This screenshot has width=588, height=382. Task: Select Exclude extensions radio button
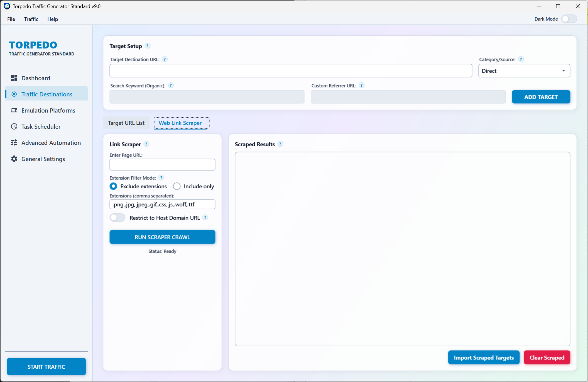(113, 186)
